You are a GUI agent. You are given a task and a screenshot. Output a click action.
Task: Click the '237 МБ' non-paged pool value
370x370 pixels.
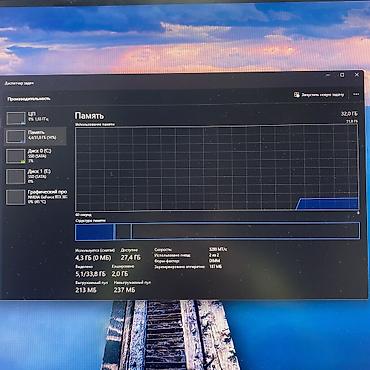pos(124,290)
